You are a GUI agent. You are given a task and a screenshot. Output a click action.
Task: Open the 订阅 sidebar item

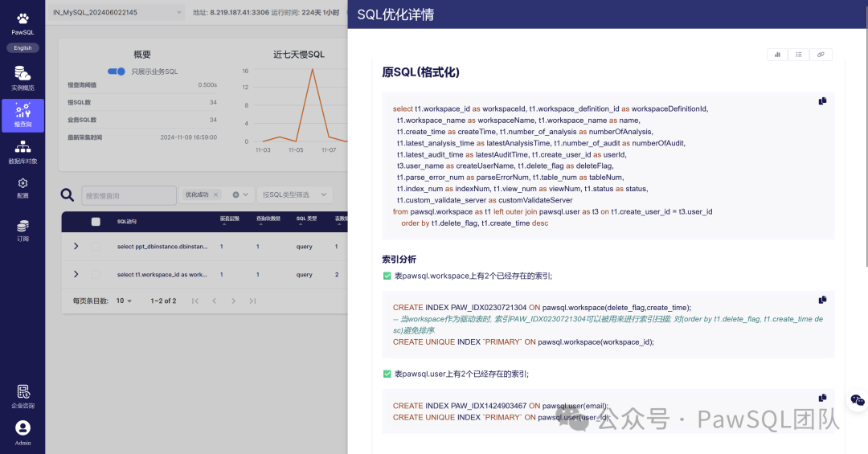[23, 231]
